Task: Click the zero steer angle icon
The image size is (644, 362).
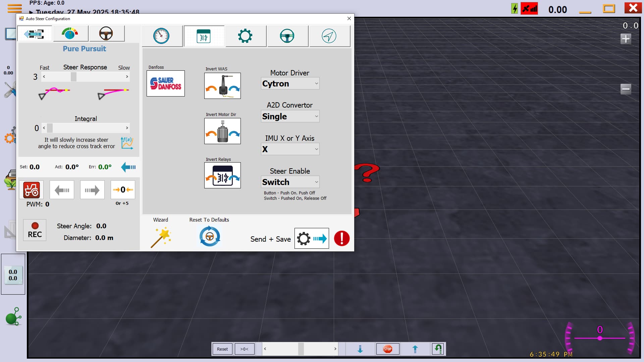Action: [123, 190]
